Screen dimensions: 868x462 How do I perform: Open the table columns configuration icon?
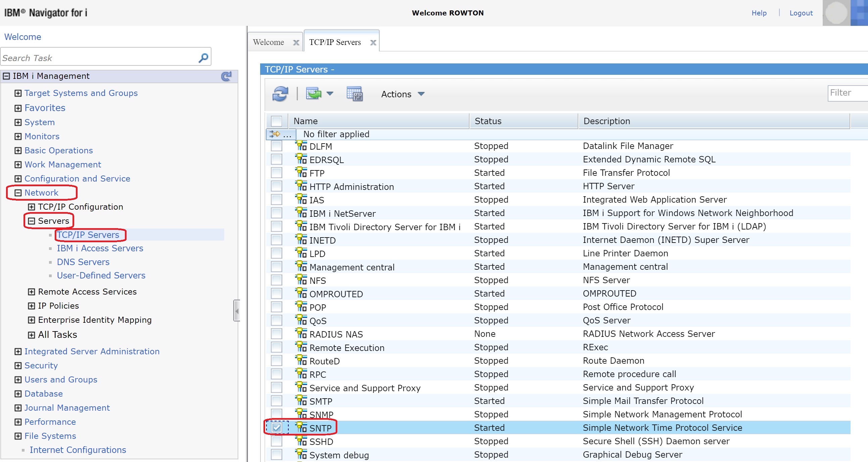coord(354,94)
